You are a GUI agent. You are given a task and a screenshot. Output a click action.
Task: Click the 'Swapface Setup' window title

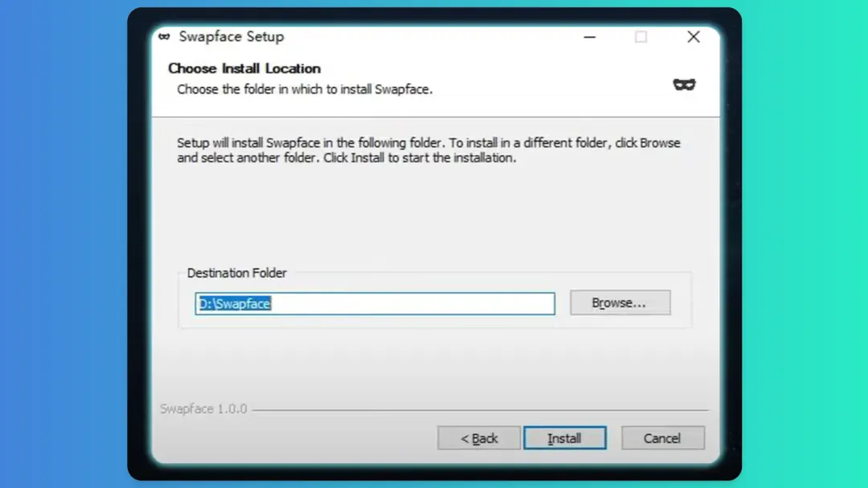coord(231,36)
